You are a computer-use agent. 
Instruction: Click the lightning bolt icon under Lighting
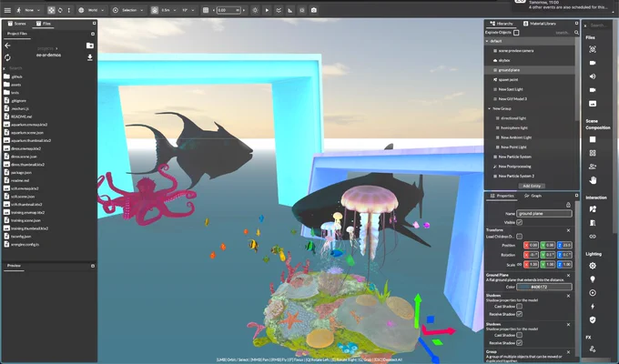click(593, 307)
